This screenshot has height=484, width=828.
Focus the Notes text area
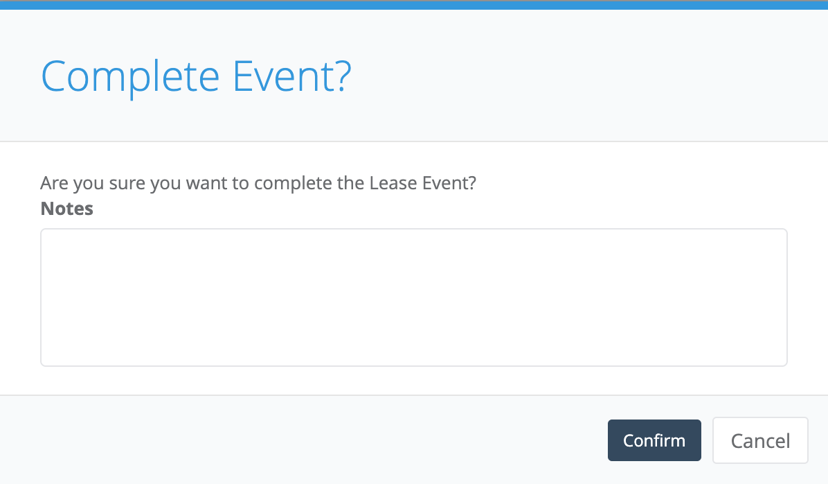click(x=414, y=297)
